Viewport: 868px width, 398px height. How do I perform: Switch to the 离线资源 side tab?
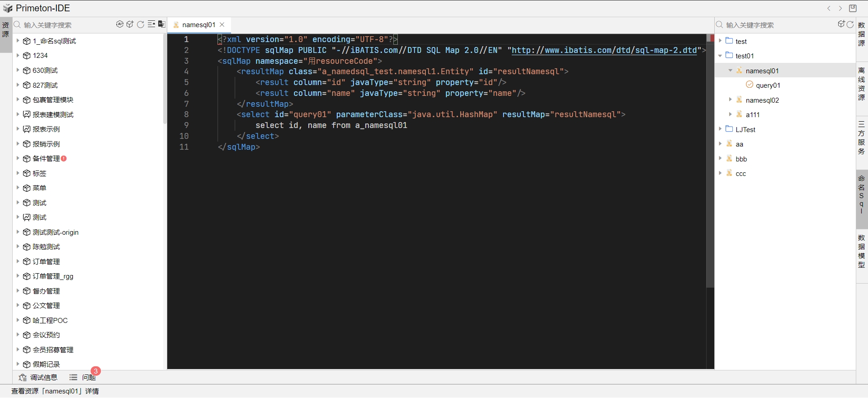[862, 84]
